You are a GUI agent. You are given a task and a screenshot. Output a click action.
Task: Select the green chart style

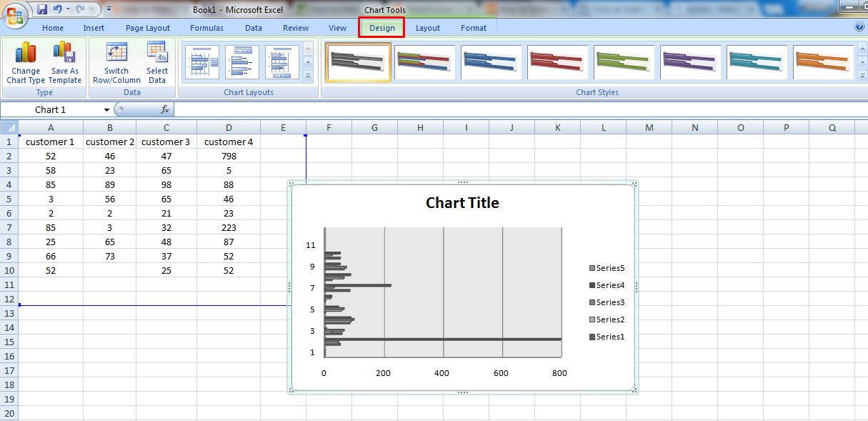[624, 62]
